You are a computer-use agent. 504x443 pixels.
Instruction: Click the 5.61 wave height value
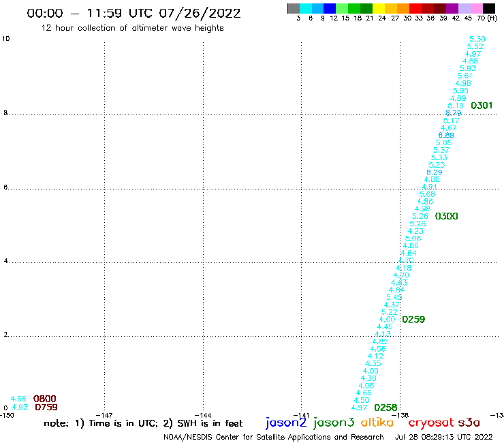point(464,76)
